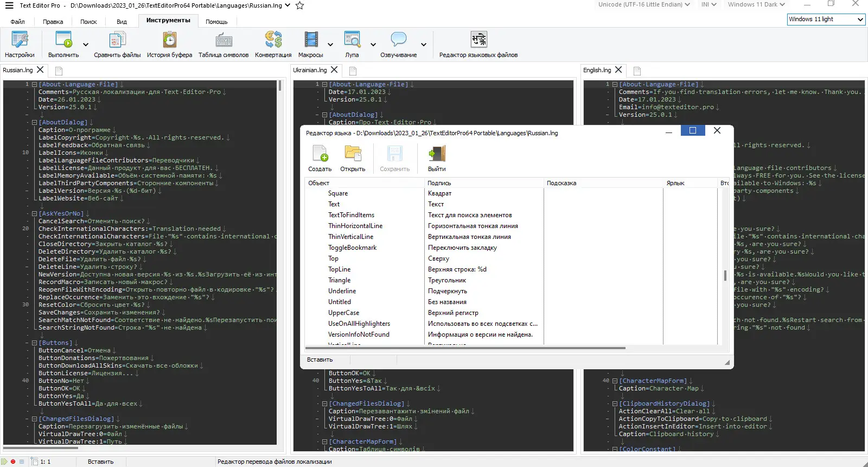Select the English.lng document tab

pos(597,70)
